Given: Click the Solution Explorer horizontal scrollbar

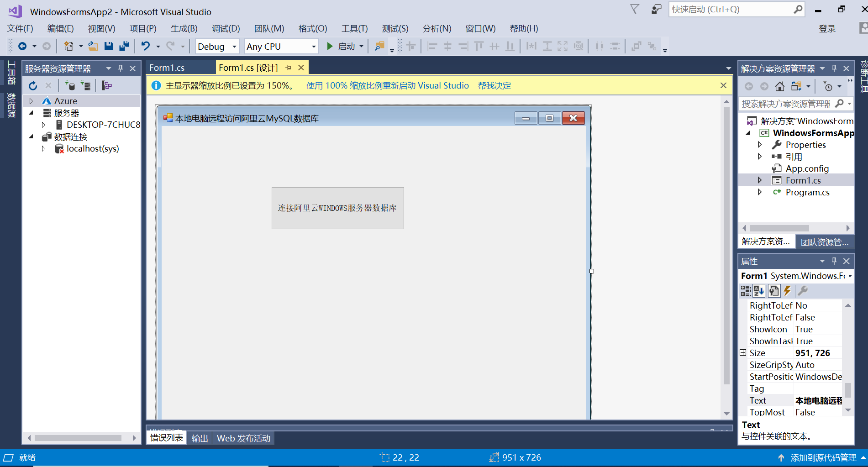Looking at the screenshot, I should tap(780, 228).
